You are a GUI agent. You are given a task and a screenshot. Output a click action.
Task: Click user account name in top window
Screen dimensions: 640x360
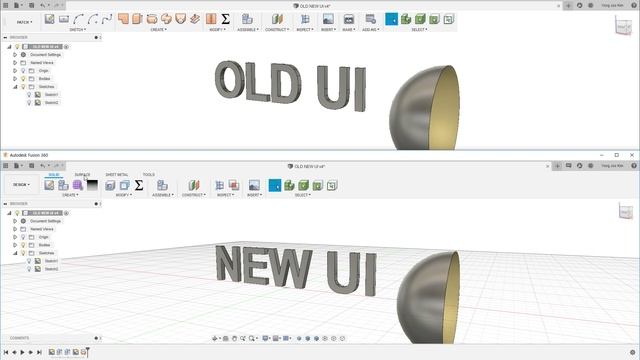(612, 5)
